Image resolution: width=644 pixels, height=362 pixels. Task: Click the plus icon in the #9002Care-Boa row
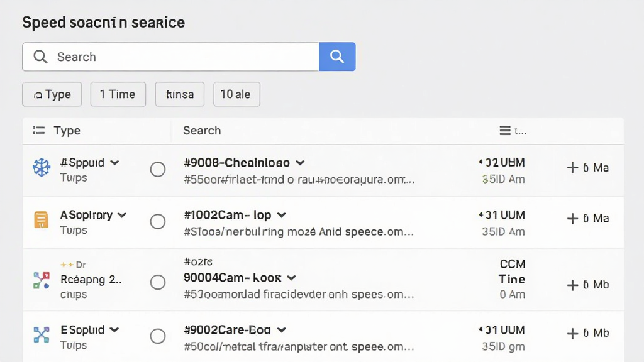[572, 333]
